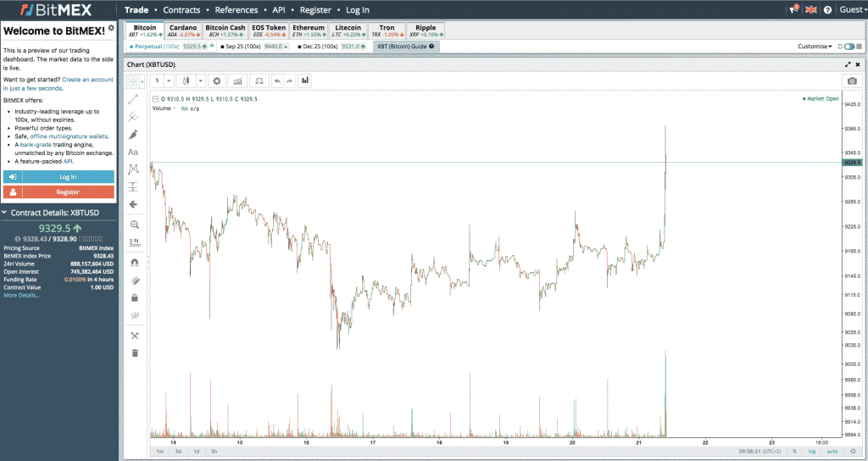The height and width of the screenshot is (461, 868).
Task: Click the redo arrow in chart toolbar
Action: [x=289, y=81]
